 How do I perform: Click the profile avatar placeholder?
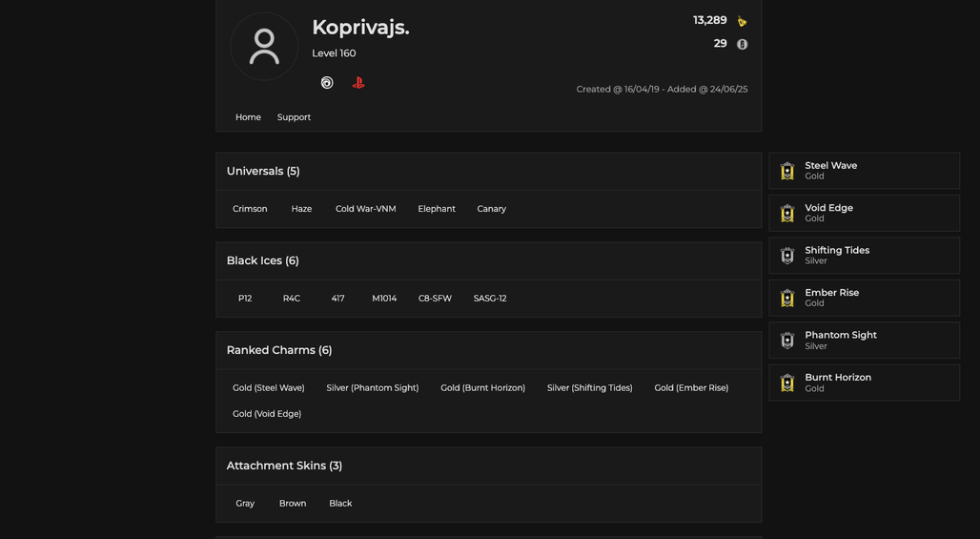264,47
